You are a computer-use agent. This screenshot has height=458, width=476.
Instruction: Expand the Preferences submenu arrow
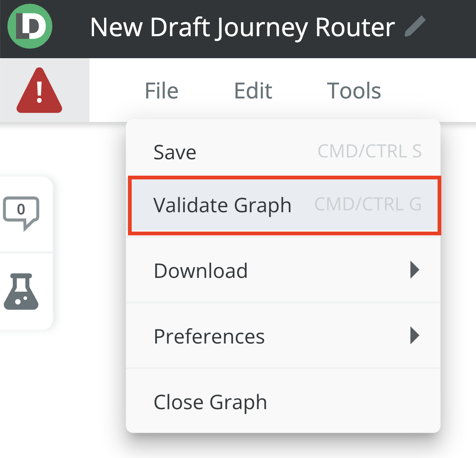click(x=414, y=336)
